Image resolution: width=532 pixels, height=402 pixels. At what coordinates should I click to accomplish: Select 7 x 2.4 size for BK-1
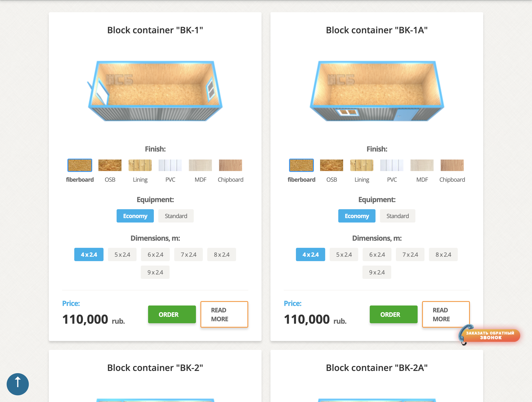(189, 254)
